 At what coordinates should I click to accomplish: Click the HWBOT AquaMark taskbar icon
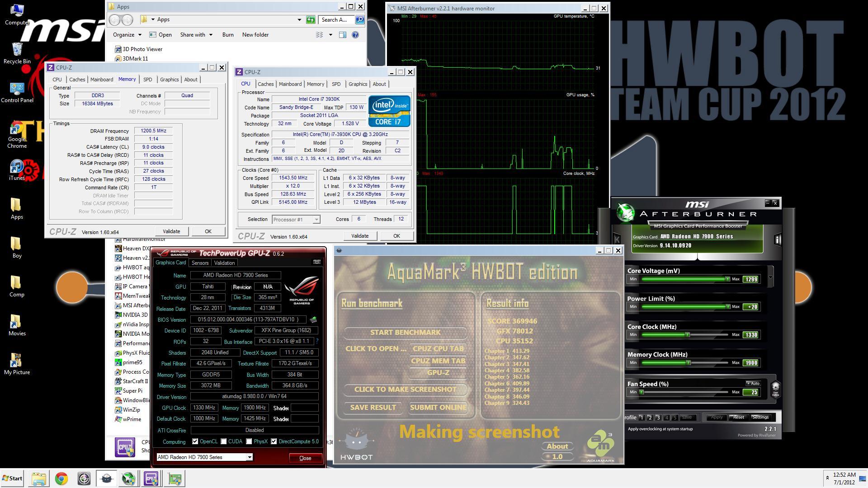click(x=106, y=479)
